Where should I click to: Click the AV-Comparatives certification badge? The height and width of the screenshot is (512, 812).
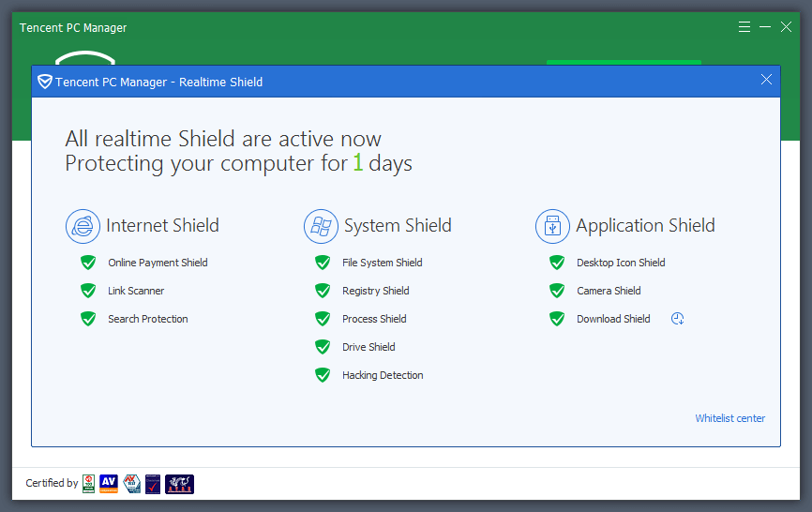coord(109,484)
